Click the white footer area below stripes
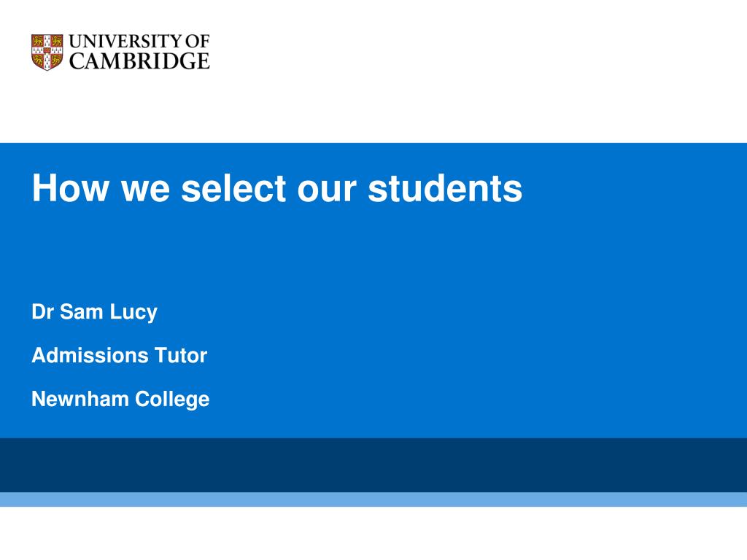The height and width of the screenshot is (560, 747). (373, 533)
